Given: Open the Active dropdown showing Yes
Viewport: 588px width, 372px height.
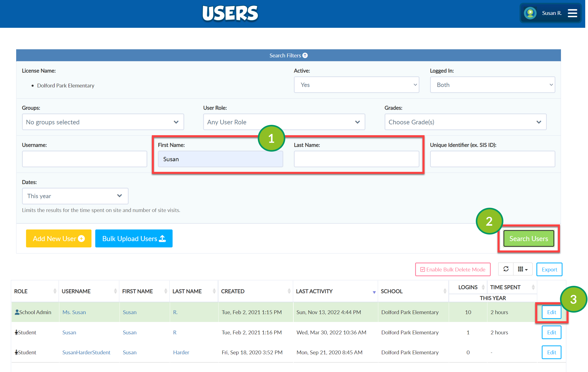Looking at the screenshot, I should pos(356,85).
